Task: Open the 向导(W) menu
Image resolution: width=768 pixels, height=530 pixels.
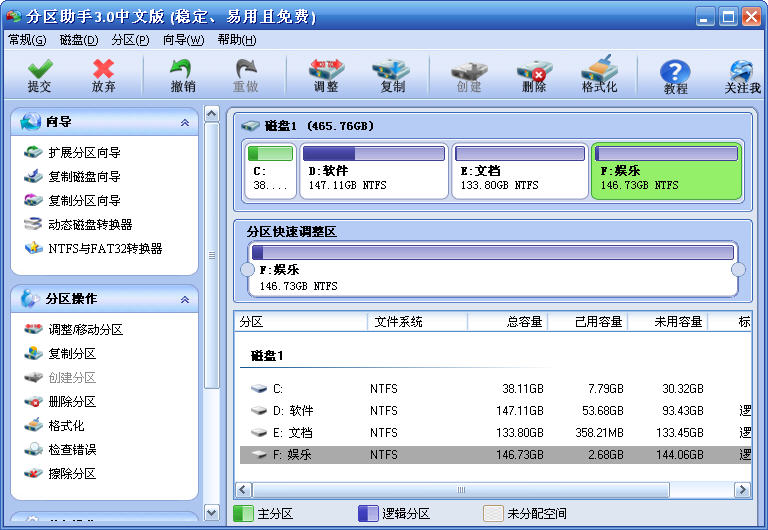Action: pos(183,40)
